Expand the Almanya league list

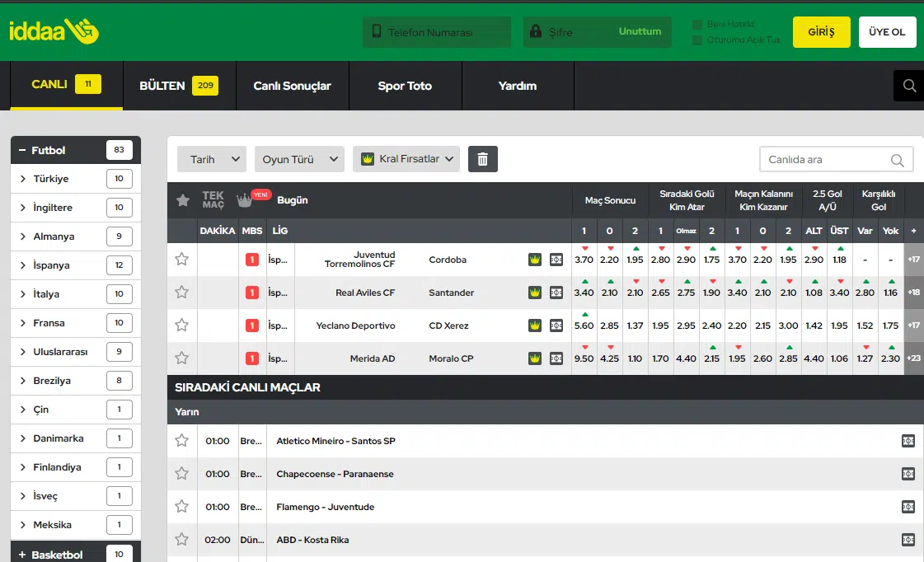tap(76, 237)
